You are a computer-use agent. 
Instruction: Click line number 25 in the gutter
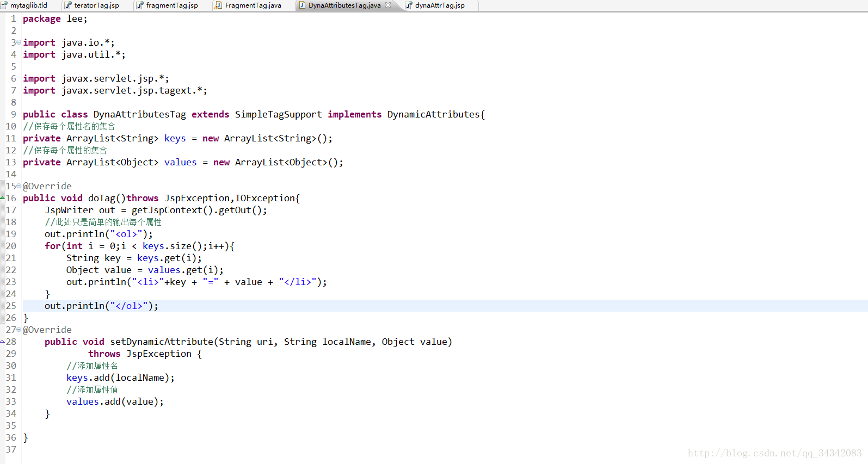11,306
